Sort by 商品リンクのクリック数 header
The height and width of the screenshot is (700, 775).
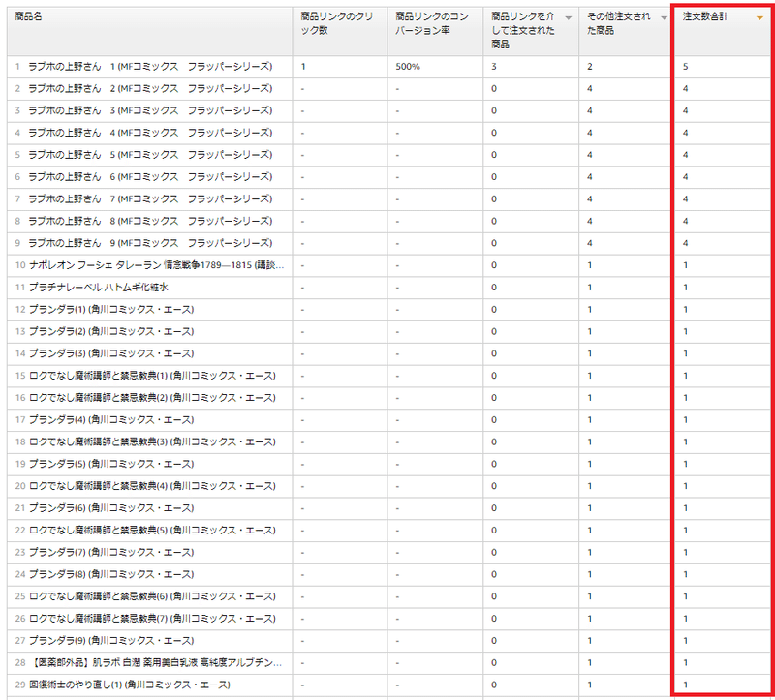tap(340, 31)
